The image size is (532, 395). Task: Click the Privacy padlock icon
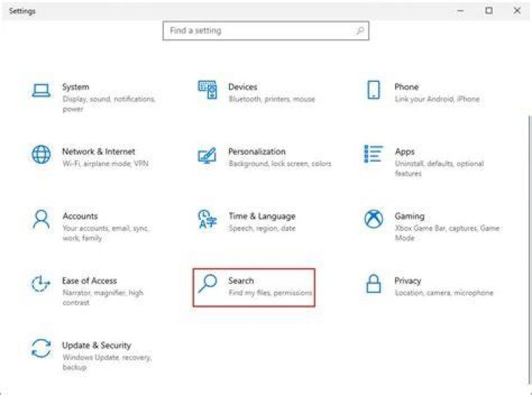click(374, 284)
